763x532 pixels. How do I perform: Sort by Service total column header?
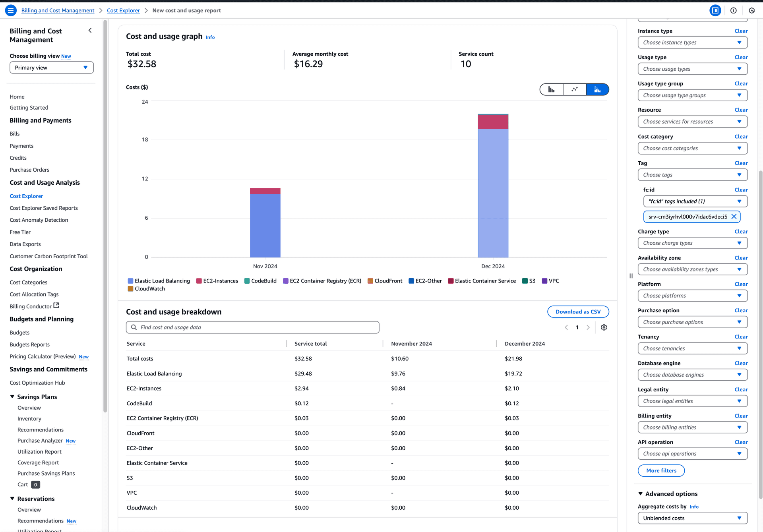(x=311, y=344)
